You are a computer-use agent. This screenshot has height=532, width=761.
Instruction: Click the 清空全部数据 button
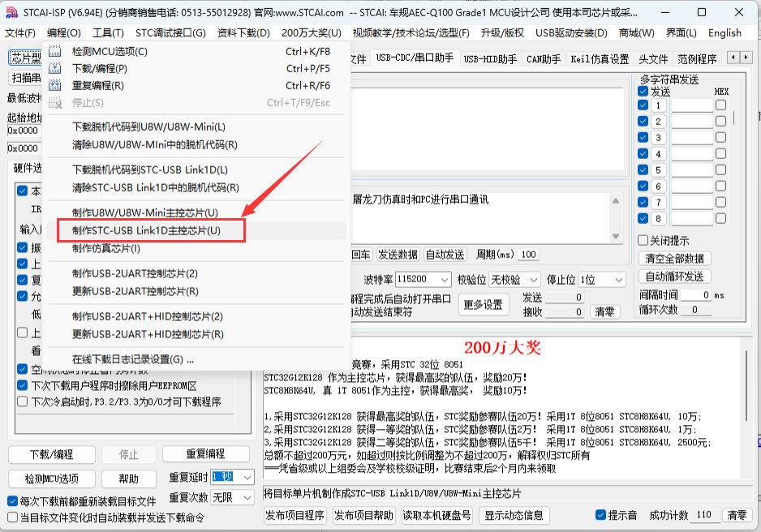[x=675, y=259]
